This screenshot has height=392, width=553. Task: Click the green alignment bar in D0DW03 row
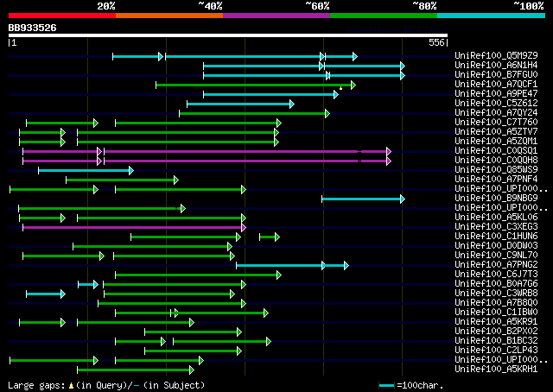pyautogui.click(x=152, y=247)
